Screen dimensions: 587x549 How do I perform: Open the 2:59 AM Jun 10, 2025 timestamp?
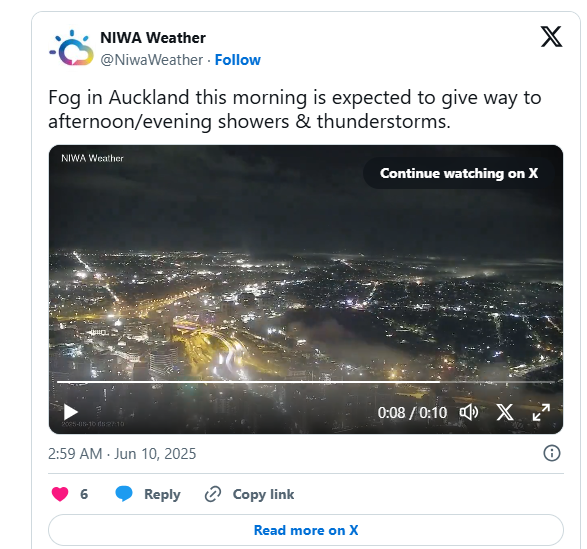[122, 454]
